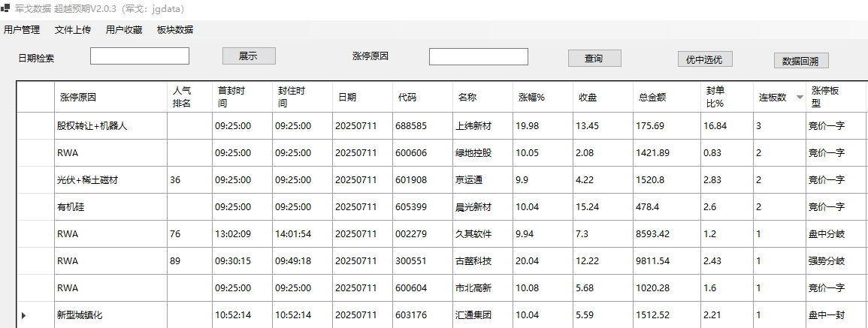Open the 文件上传 menu

73,30
